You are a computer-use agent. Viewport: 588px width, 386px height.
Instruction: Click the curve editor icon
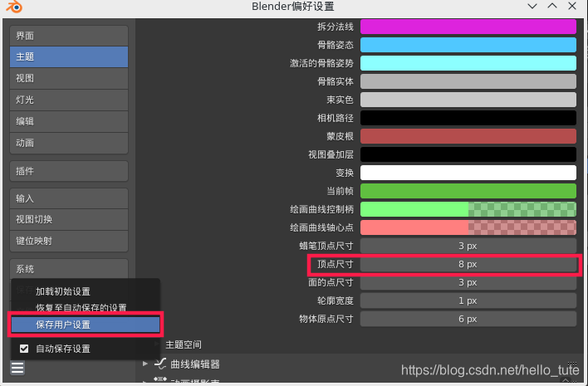pyautogui.click(x=160, y=364)
